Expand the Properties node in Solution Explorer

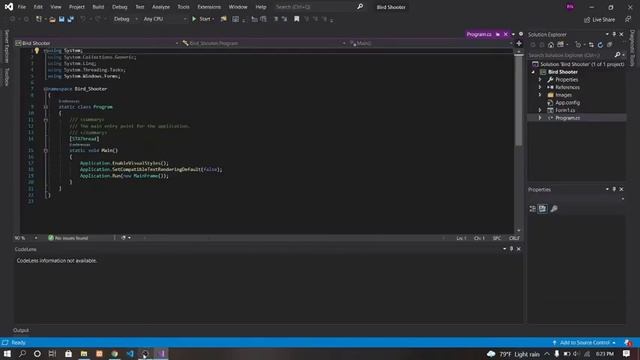pos(540,80)
